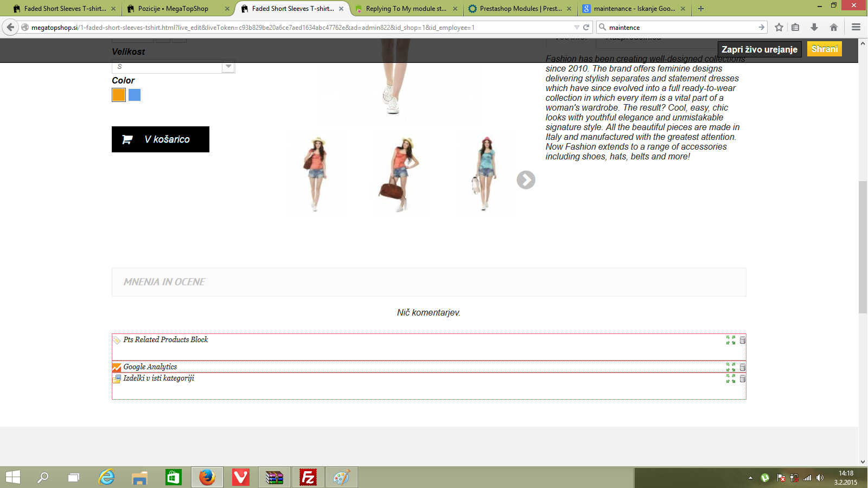View thumbnail of model with brown bag on shoulder
Viewport: 868px width, 488px height.
tap(316, 174)
